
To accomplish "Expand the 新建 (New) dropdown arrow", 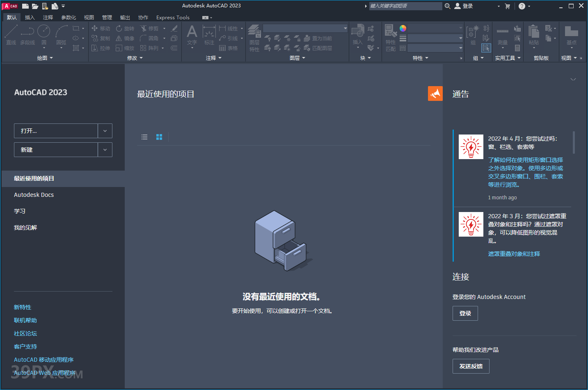I will pos(105,150).
